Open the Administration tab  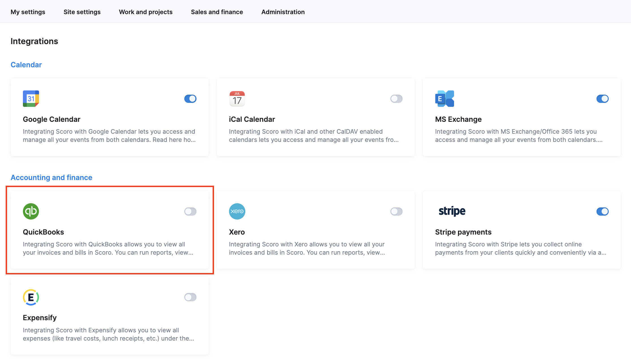coord(283,12)
